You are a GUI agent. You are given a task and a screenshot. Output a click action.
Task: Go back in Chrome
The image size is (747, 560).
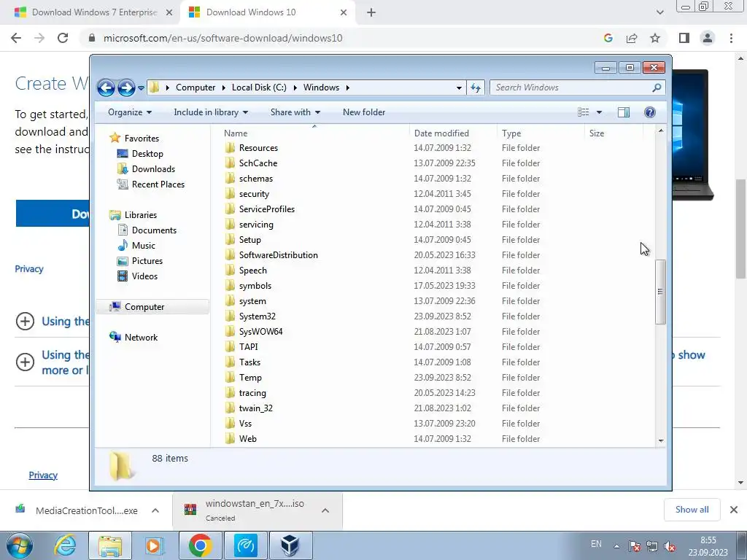16,38
